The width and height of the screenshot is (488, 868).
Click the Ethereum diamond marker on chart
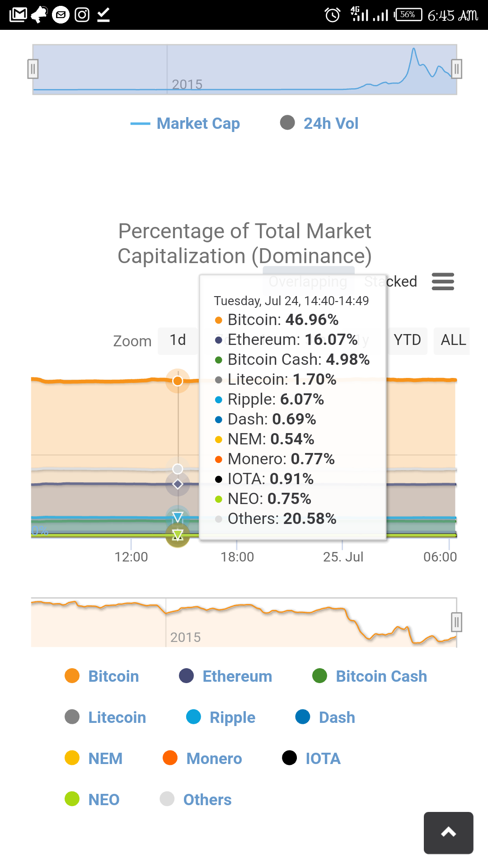(x=178, y=484)
